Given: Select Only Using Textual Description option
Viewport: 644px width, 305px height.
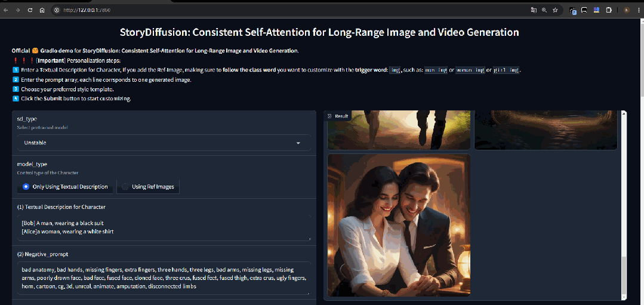Looking at the screenshot, I should click(66, 187).
